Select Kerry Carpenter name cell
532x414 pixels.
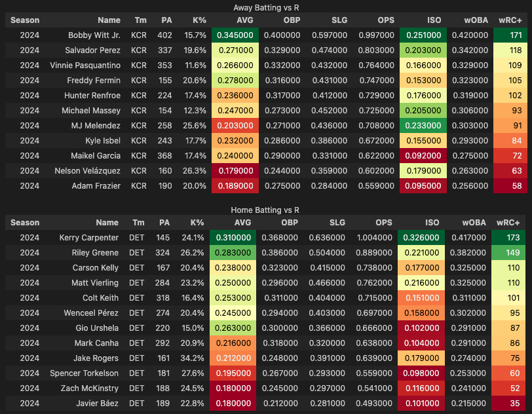(x=88, y=238)
